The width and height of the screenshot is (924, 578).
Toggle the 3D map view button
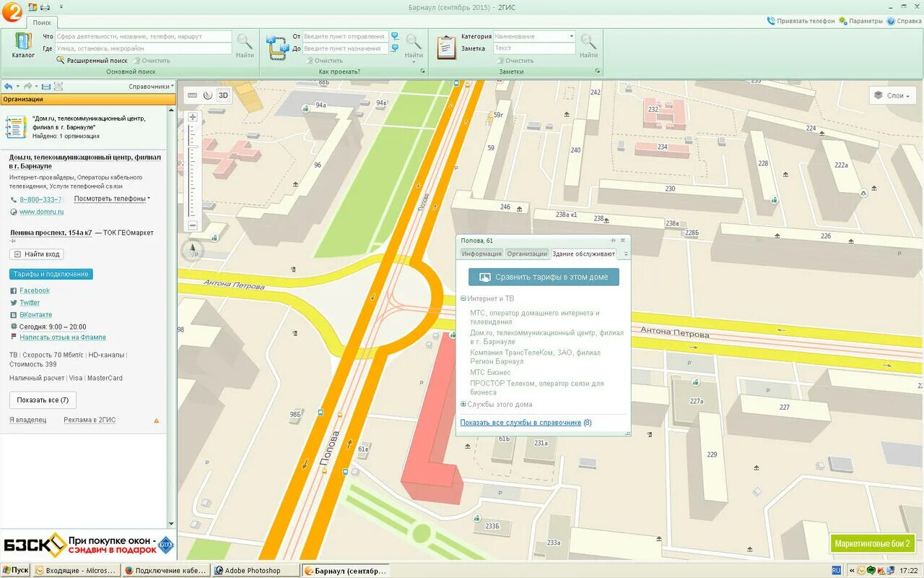[223, 95]
